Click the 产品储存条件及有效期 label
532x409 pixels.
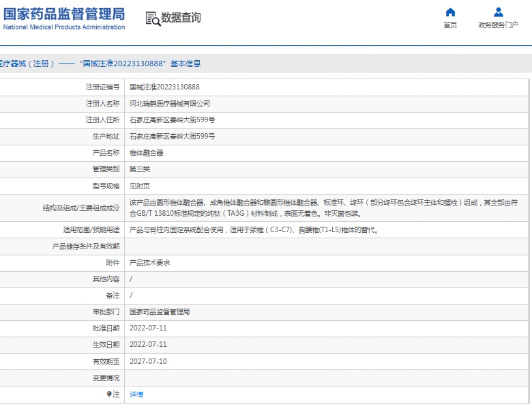tap(86, 246)
